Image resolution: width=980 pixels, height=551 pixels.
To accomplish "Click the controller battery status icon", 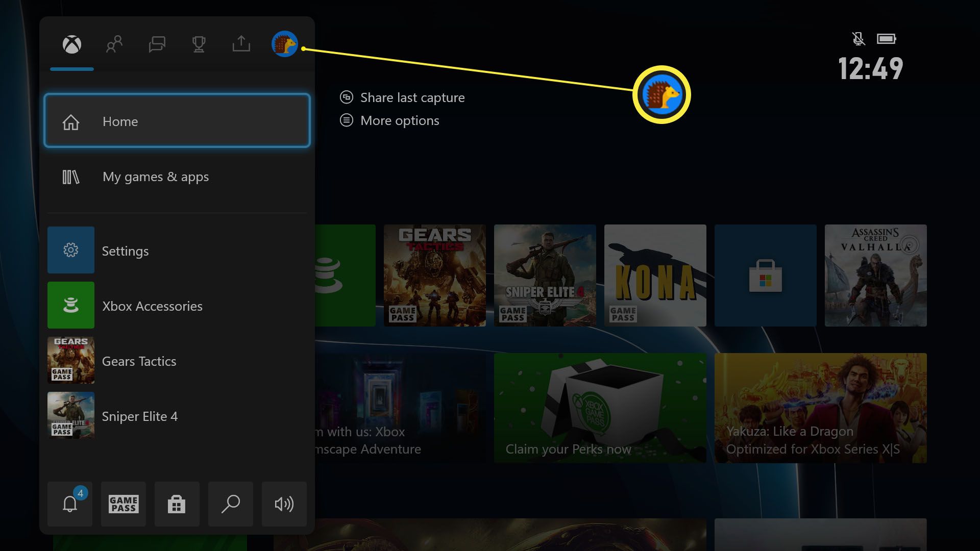I will pos(887,39).
